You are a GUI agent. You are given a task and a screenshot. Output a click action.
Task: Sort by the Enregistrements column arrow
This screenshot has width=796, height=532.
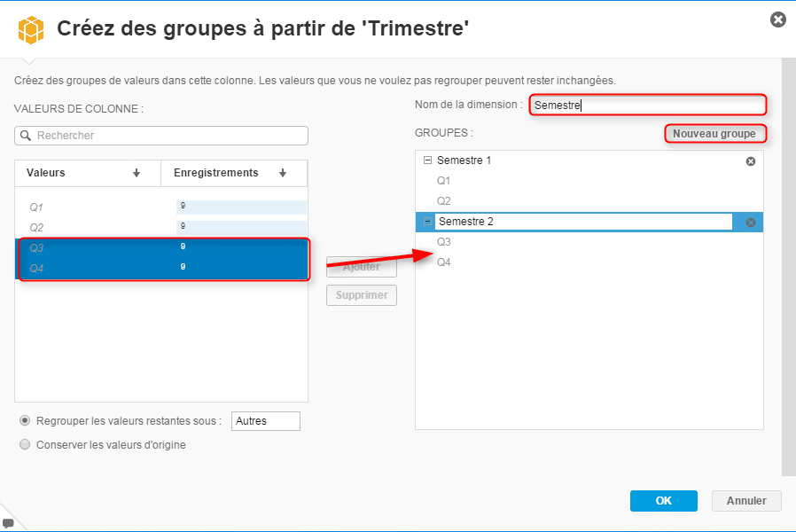coord(282,174)
